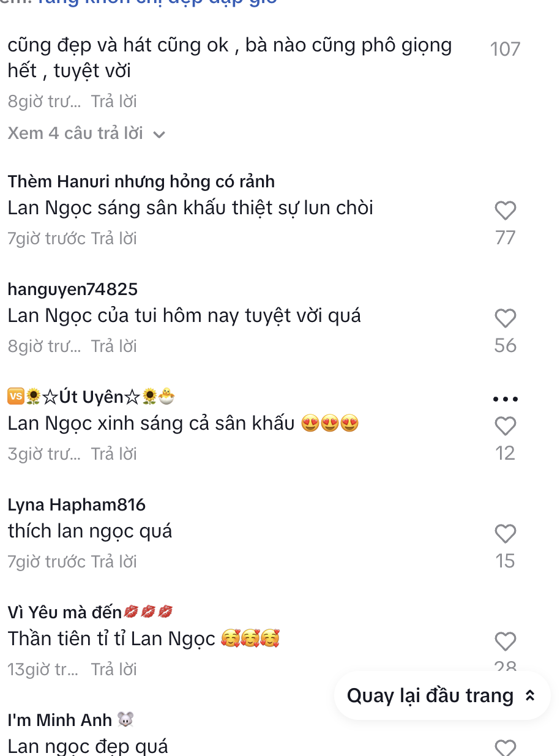Like the comment by Thèm Hanuri
The image size is (560, 756).
tap(505, 211)
